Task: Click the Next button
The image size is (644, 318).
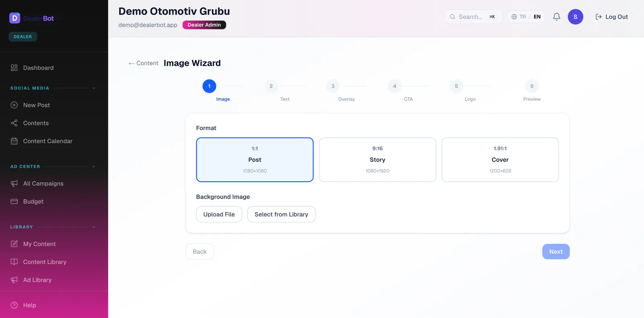Action: pyautogui.click(x=556, y=252)
